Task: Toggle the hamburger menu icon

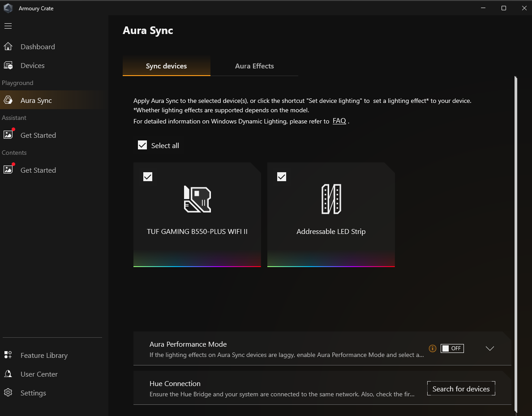Action: (x=8, y=26)
